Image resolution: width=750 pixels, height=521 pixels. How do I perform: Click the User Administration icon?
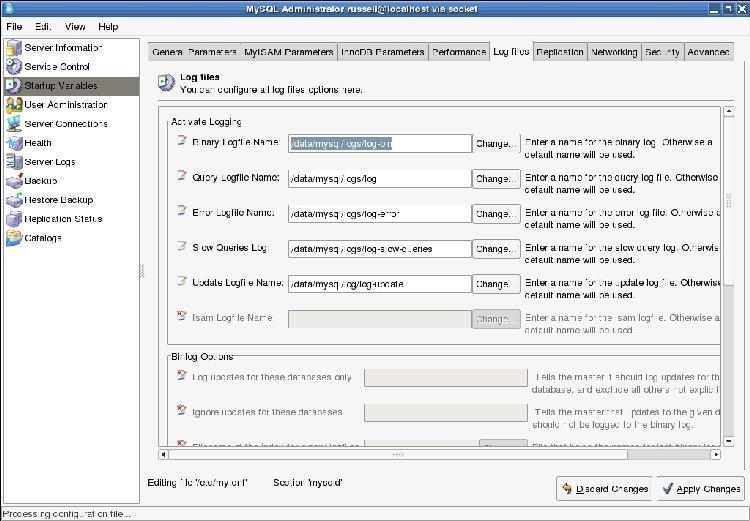[14, 104]
